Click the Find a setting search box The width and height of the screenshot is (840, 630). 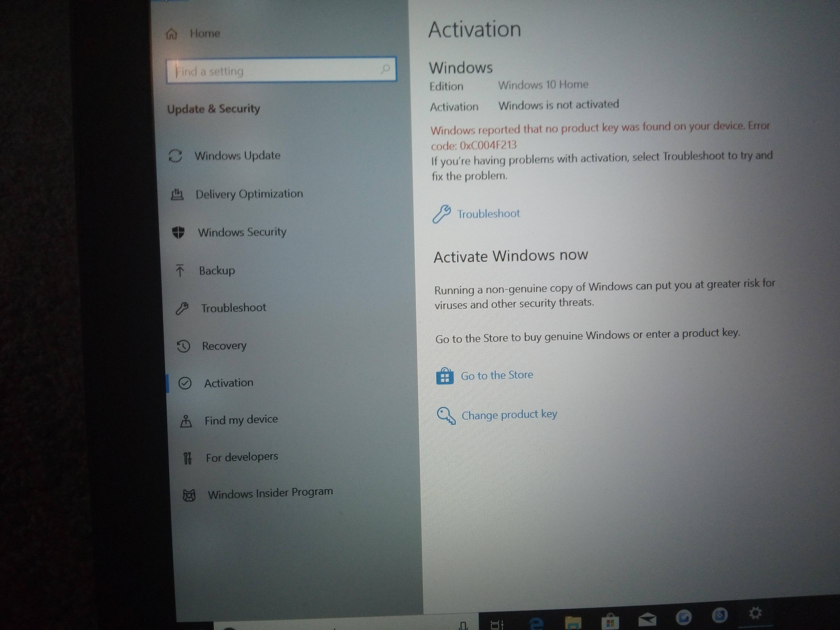coord(273,71)
